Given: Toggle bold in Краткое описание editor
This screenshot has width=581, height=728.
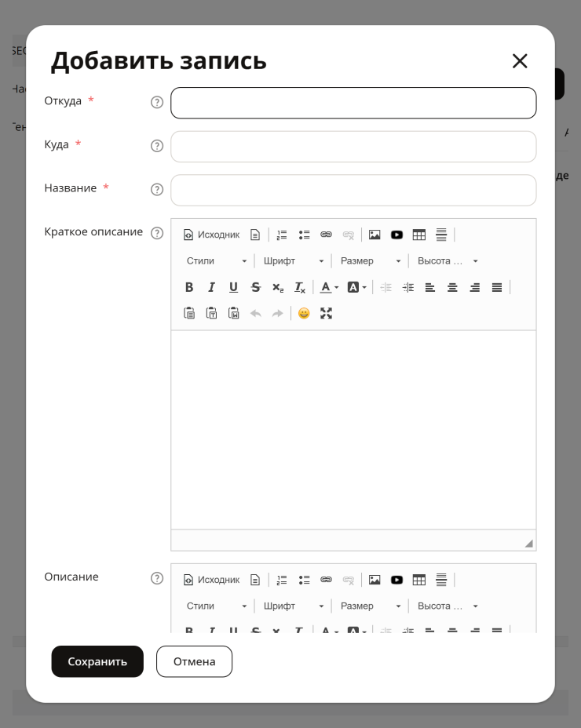Looking at the screenshot, I should click(189, 287).
